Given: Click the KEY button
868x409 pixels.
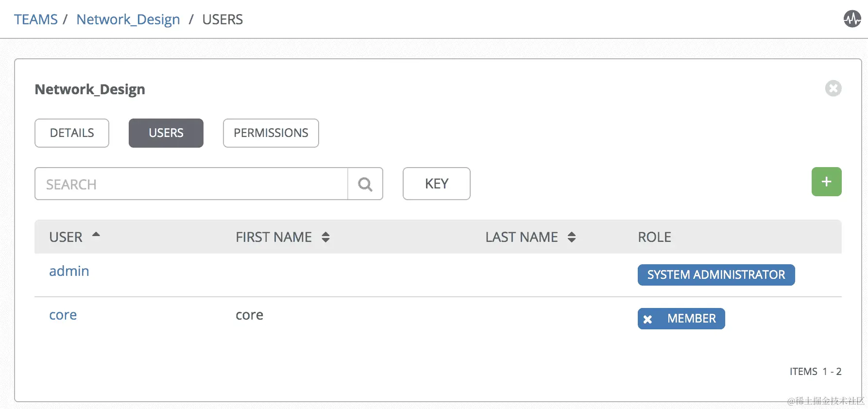Looking at the screenshot, I should coord(437,184).
